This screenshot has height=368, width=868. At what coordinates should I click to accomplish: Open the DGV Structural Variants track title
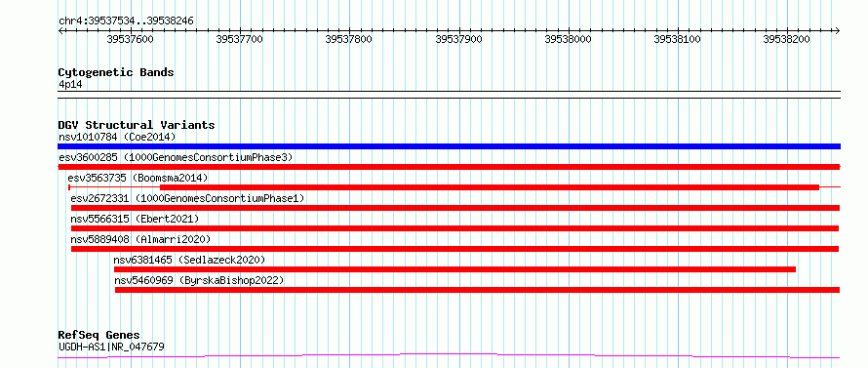coord(137,125)
